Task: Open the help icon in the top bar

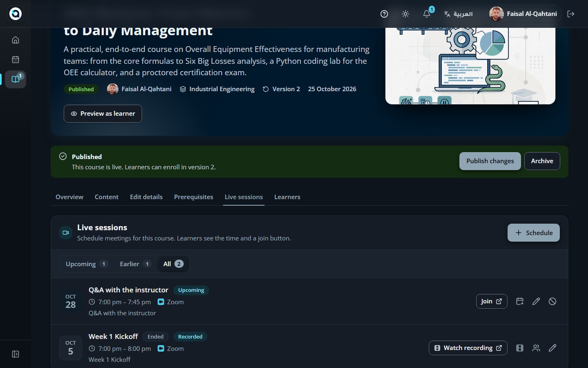Action: [x=384, y=14]
